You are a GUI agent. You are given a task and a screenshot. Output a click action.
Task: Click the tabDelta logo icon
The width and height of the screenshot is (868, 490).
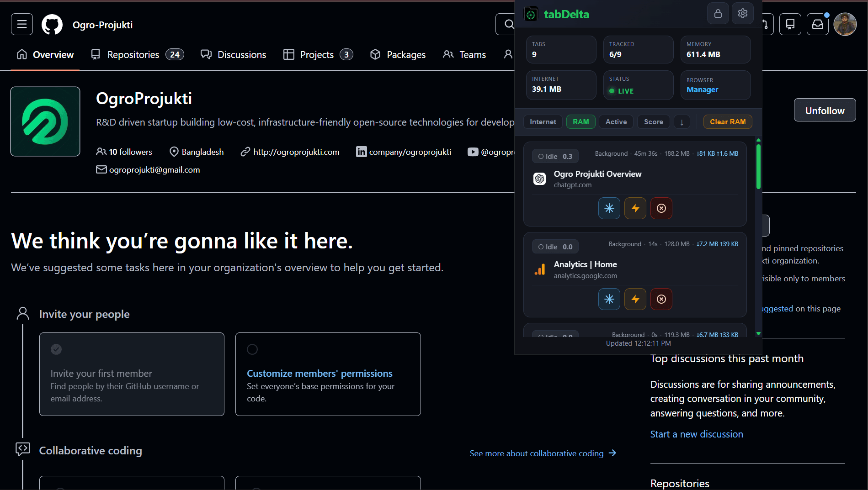[x=531, y=14]
